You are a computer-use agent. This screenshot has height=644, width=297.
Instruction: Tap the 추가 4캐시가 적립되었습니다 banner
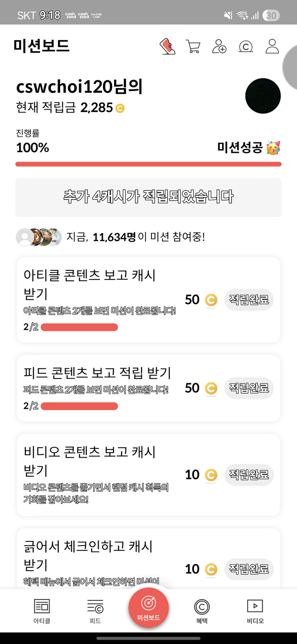148,197
